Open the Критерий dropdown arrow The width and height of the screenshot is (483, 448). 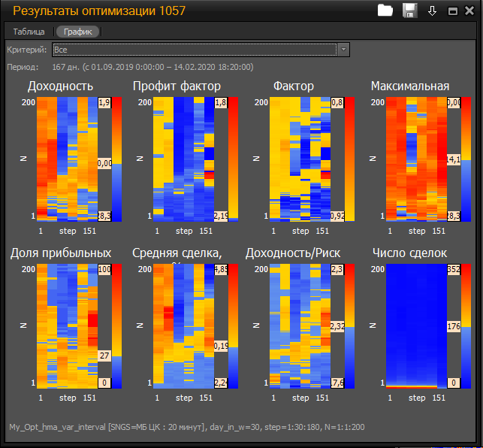pos(343,50)
